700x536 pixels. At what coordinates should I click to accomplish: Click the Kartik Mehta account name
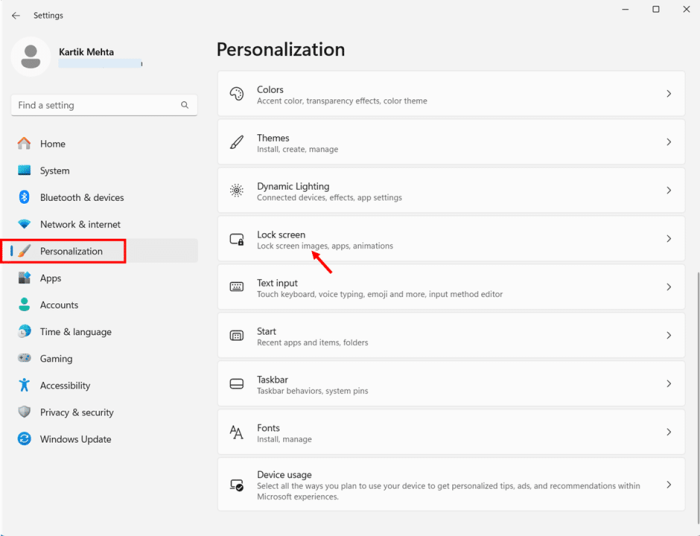tap(86, 52)
